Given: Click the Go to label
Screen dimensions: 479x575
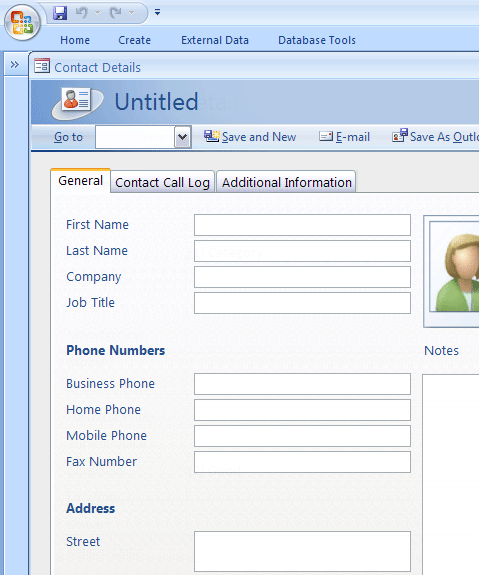Looking at the screenshot, I should [68, 137].
